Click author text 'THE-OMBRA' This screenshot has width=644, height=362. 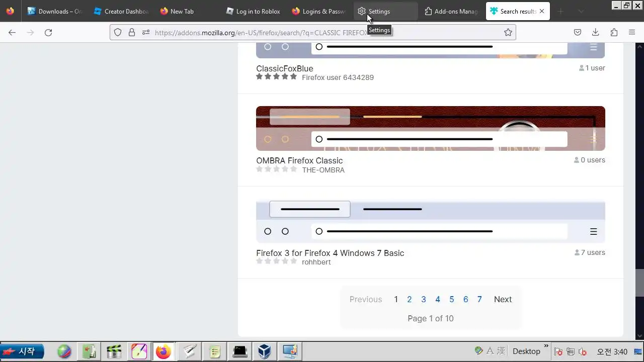pos(323,170)
